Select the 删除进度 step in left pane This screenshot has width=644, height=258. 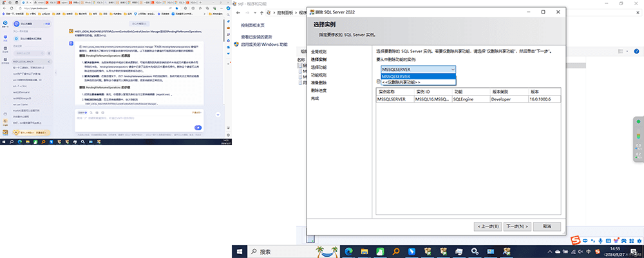tap(319, 90)
